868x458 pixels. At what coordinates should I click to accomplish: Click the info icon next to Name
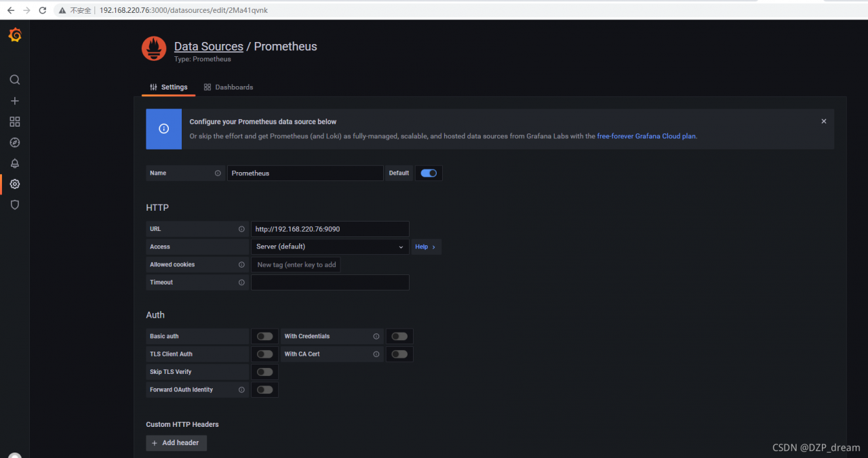pyautogui.click(x=218, y=173)
